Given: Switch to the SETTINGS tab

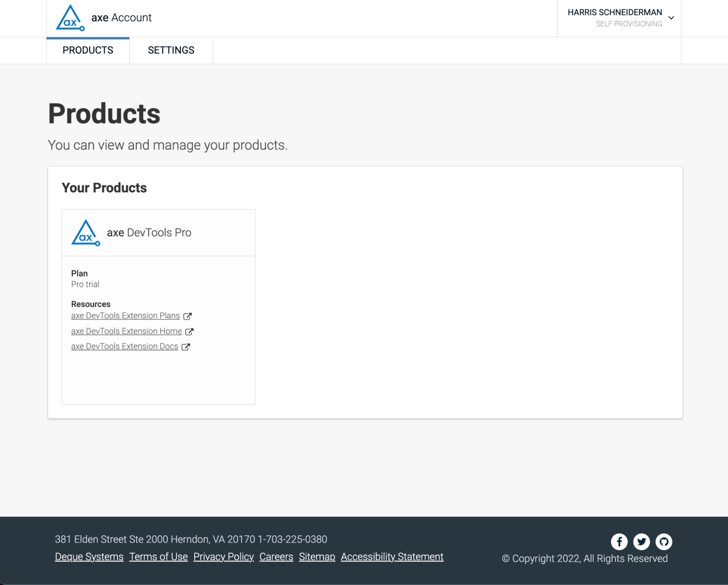Looking at the screenshot, I should 171,50.
